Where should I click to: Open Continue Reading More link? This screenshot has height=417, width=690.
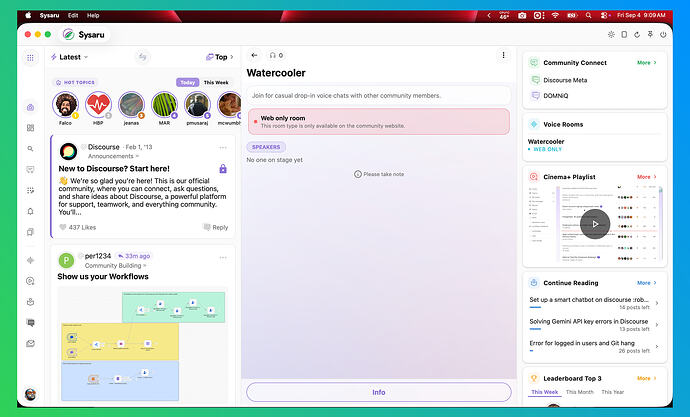pos(646,283)
